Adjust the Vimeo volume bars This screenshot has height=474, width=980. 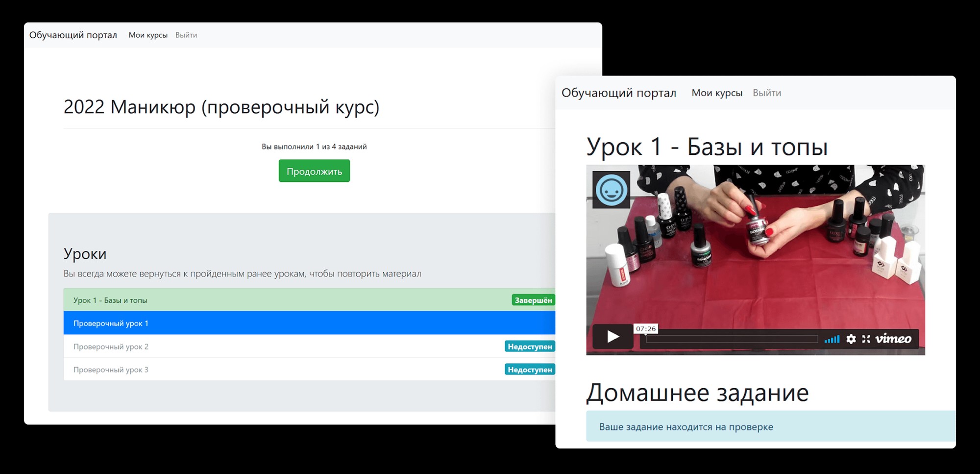coord(832,339)
